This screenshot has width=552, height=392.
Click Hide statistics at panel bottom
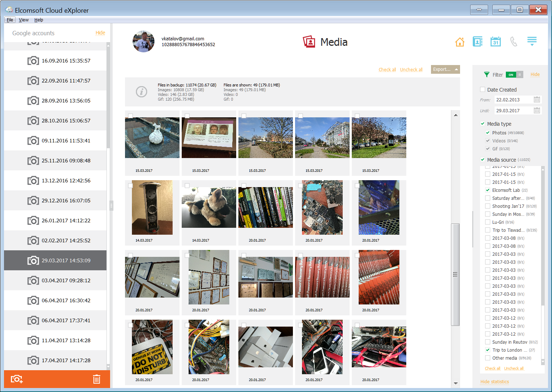click(x=495, y=381)
